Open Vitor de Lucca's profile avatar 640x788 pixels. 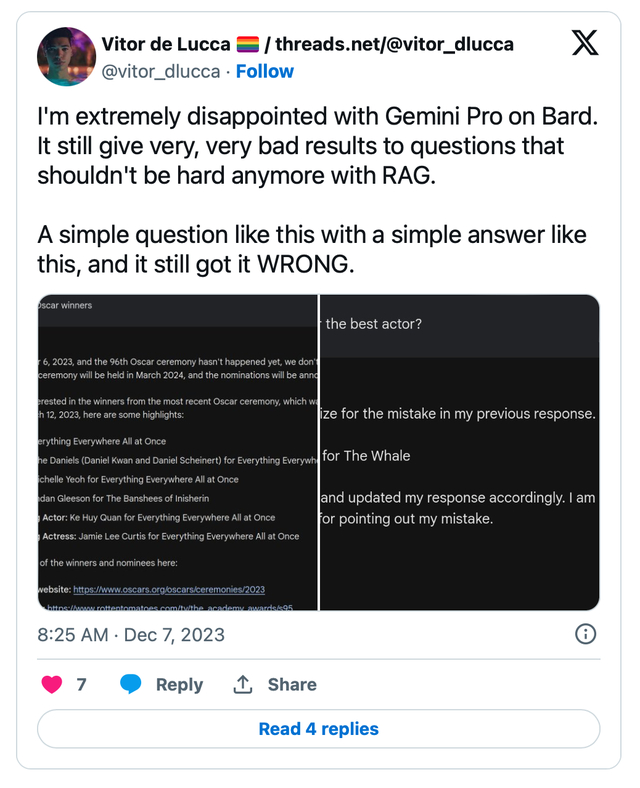tap(66, 57)
